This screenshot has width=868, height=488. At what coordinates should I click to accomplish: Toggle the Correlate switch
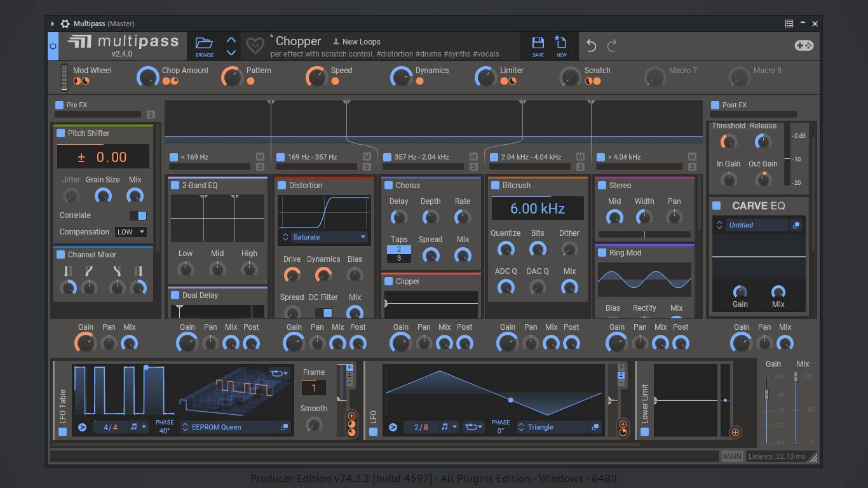[138, 215]
